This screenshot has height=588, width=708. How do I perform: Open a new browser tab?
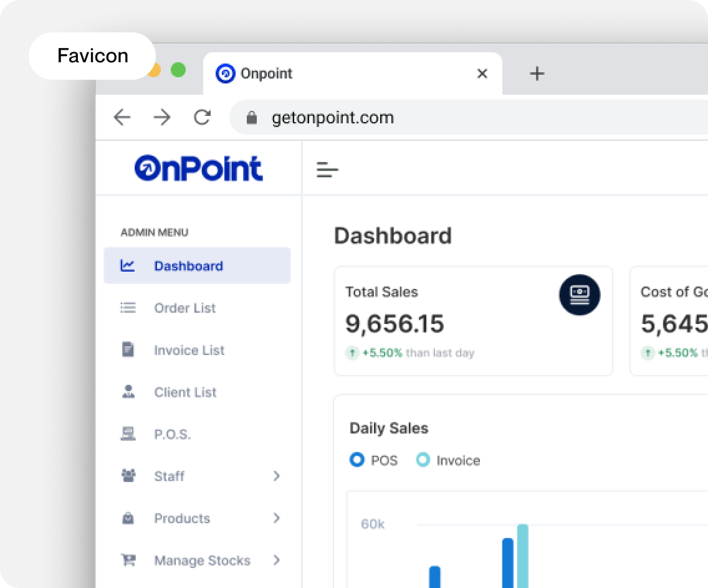pyautogui.click(x=537, y=73)
